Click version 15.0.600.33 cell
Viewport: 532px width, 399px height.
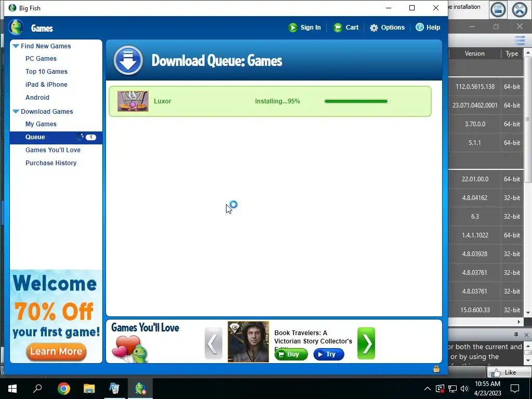click(475, 310)
